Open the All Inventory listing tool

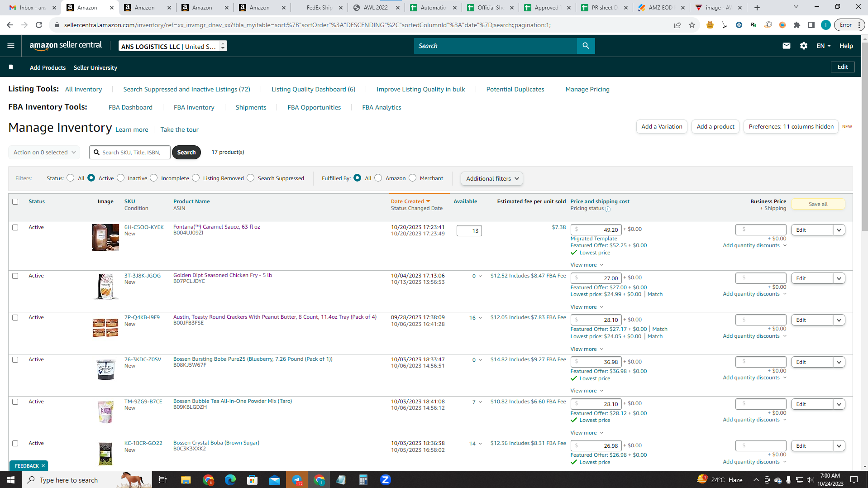[84, 89]
